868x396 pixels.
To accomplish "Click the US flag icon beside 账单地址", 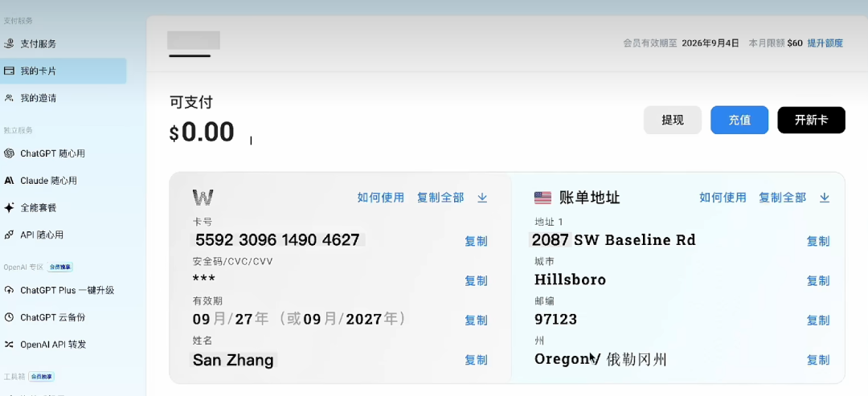I will pyautogui.click(x=542, y=198).
